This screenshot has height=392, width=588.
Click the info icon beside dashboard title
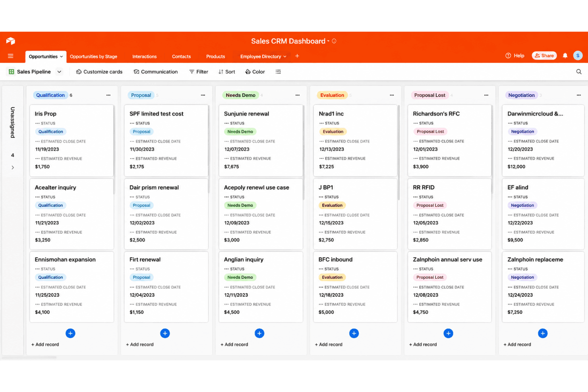334,41
